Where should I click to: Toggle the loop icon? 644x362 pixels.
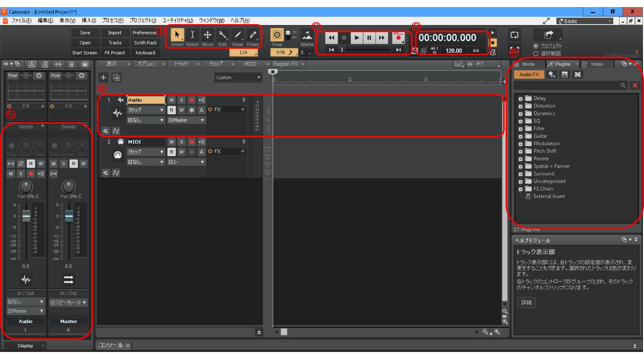tap(514, 35)
